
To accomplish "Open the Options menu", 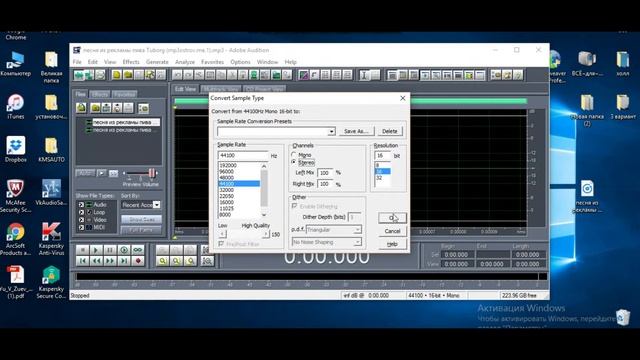I will 240,62.
